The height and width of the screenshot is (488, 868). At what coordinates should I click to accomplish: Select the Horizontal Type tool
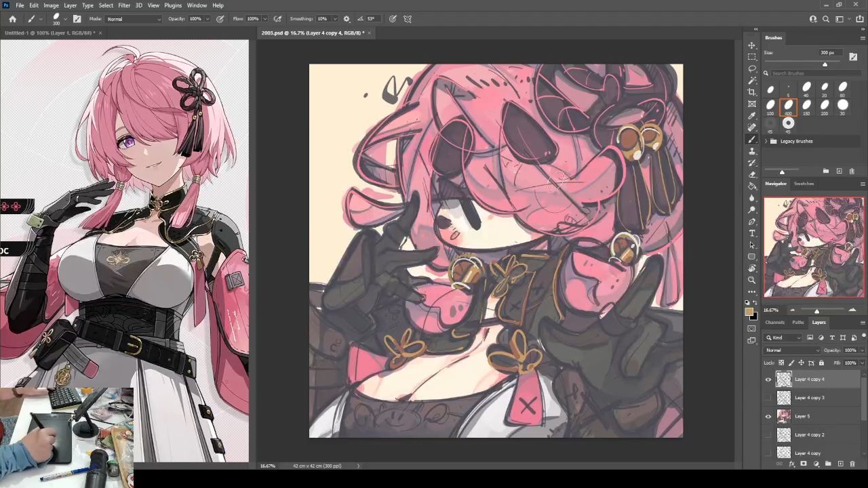point(752,233)
